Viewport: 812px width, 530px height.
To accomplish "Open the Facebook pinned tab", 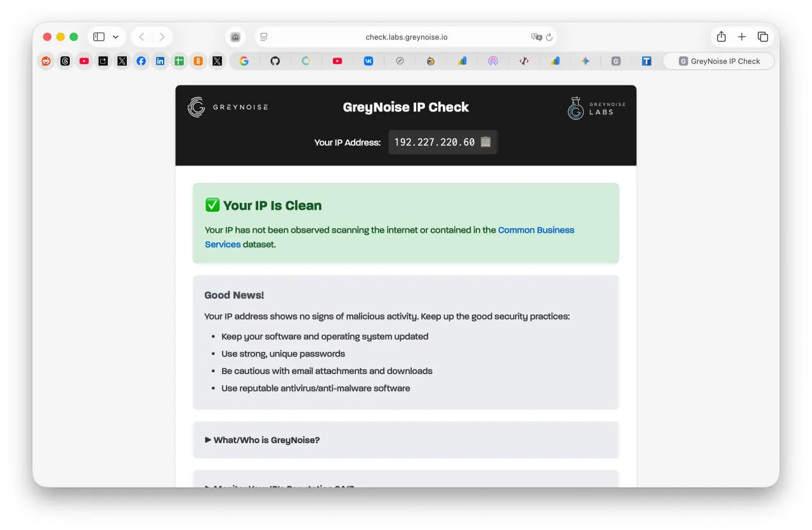I will (x=141, y=61).
